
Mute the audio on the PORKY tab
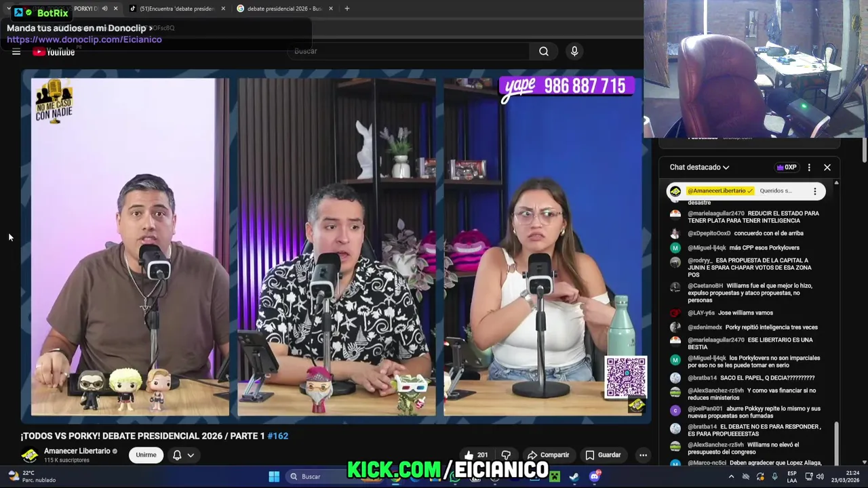pyautogui.click(x=104, y=9)
